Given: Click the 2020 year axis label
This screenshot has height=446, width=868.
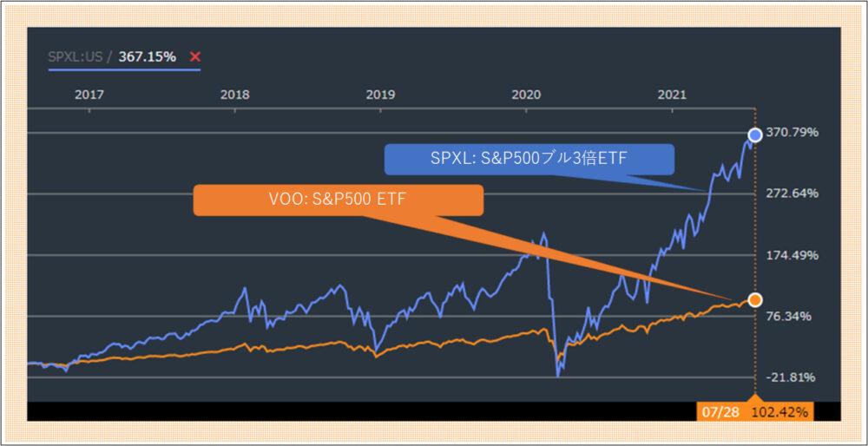Looking at the screenshot, I should click(526, 95).
